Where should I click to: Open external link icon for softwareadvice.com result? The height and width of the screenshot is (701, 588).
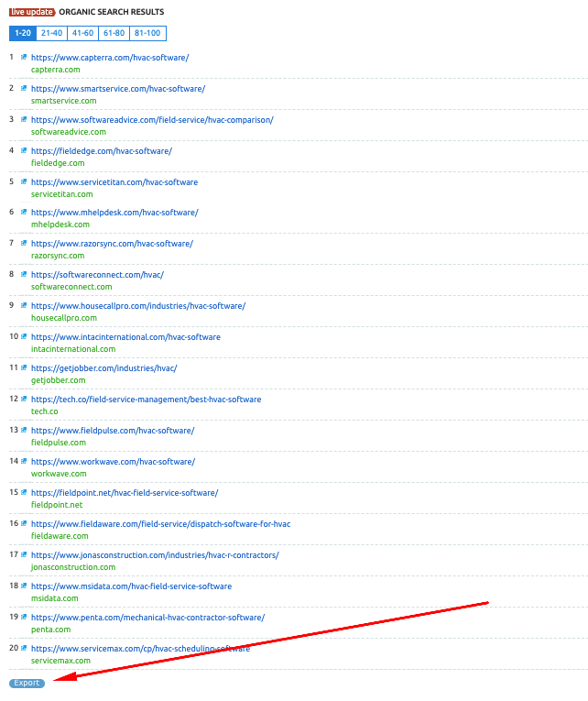[24, 119]
